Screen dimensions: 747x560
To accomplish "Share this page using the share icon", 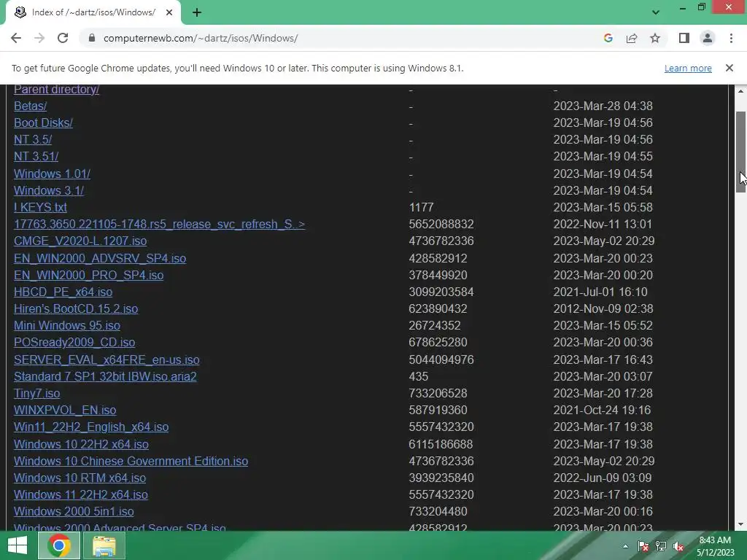I will [x=632, y=38].
